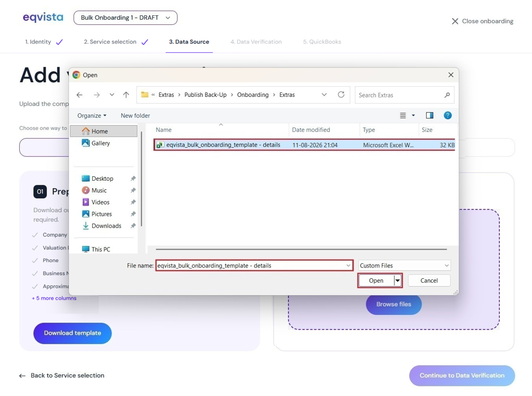Close the Open dialog with X
This screenshot has width=532, height=396.
tap(451, 75)
